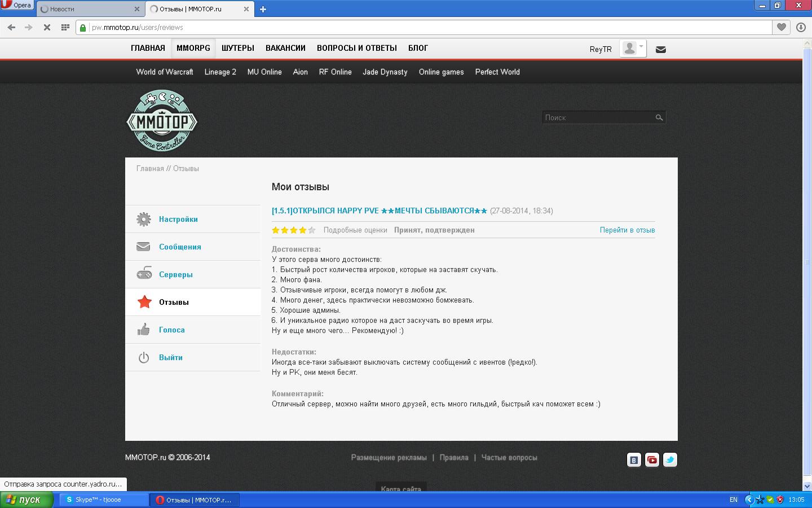This screenshot has width=812, height=508.
Task: Open HAPPY PVE review title link
Action: (x=379, y=211)
